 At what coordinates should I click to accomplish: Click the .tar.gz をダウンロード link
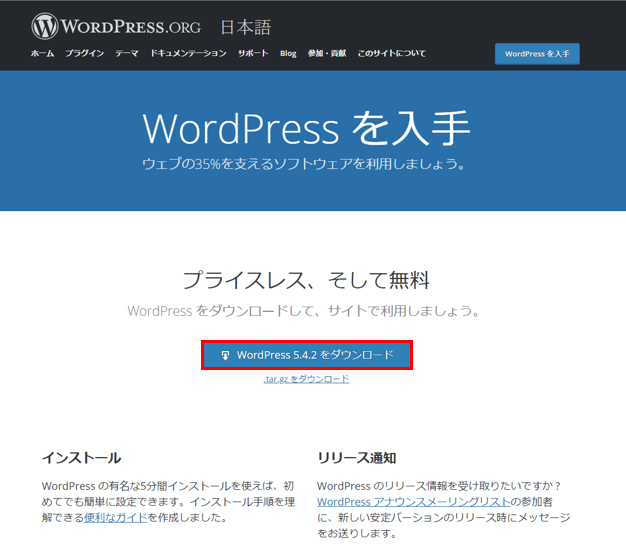pyautogui.click(x=307, y=379)
